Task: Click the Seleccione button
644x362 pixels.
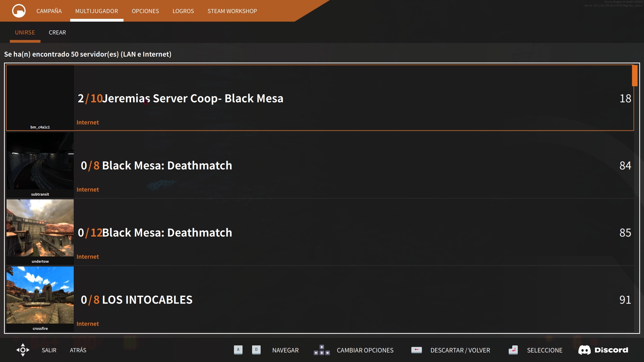Action: [545, 350]
